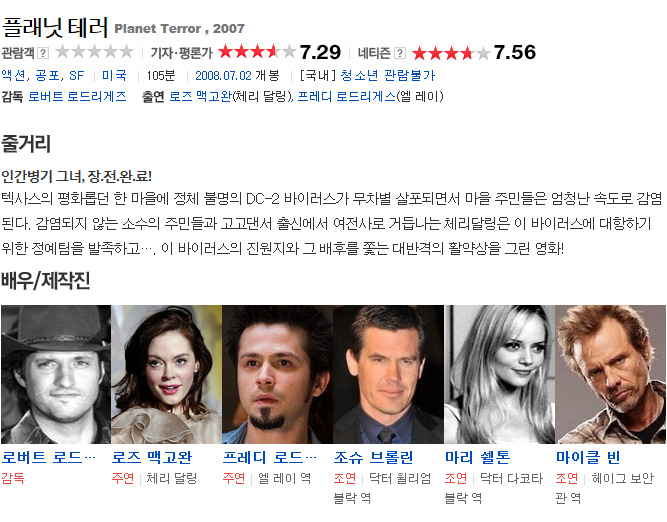Click the help icon next to 네티즌
Viewport: 667px width, 522px height.
pos(399,53)
